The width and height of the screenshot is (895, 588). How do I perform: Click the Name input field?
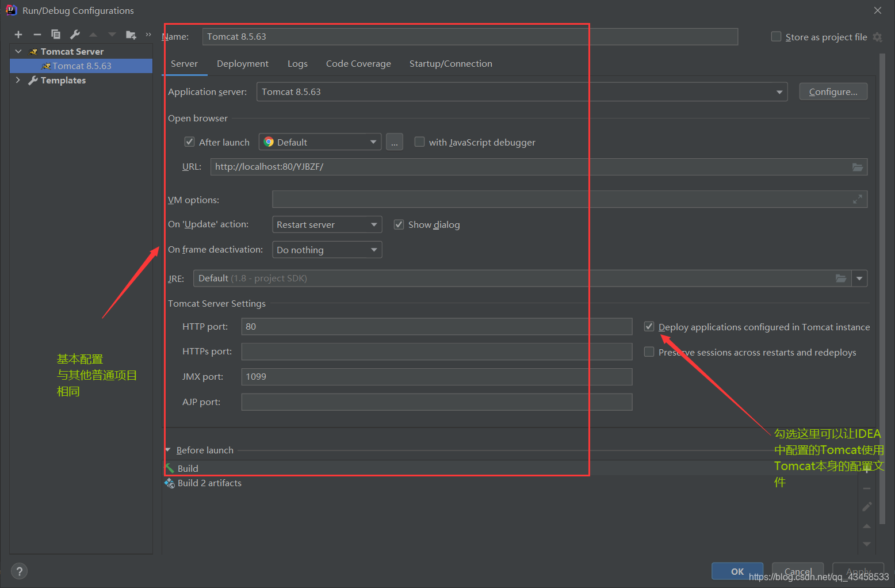tap(470, 37)
